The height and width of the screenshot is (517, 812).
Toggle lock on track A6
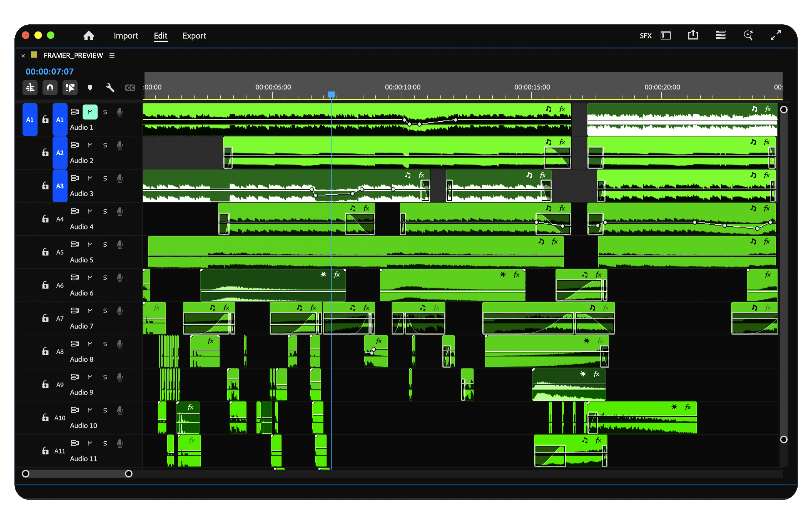coord(46,285)
